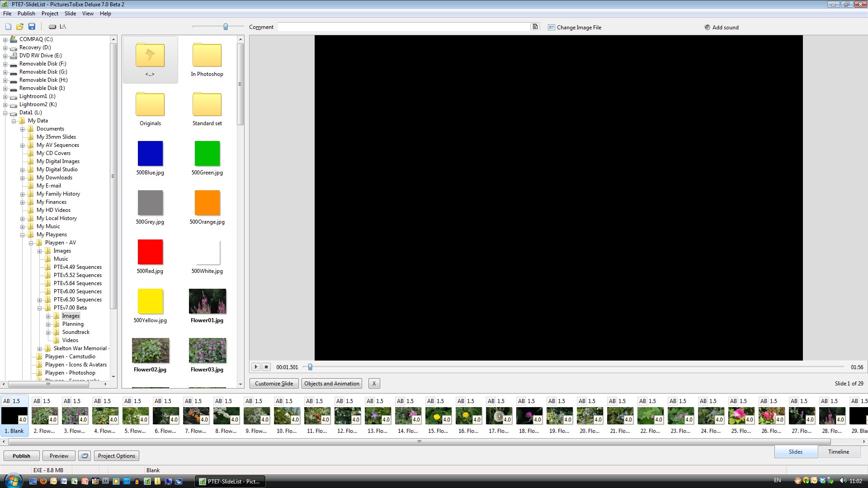Select slide 7 in the slide list

coord(196,415)
